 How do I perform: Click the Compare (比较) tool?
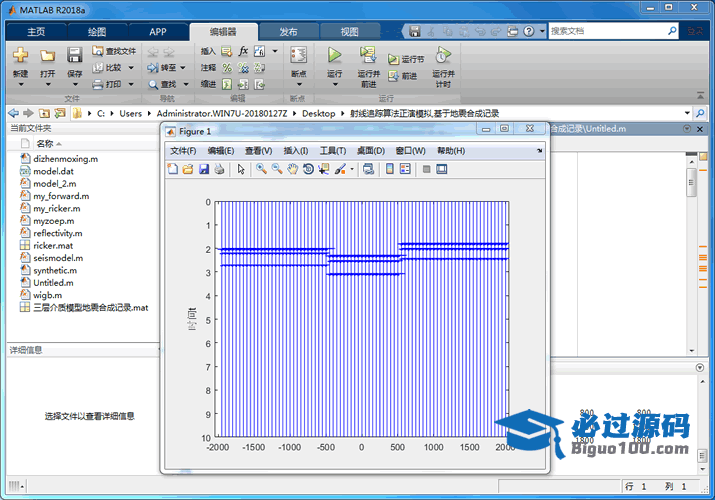[107, 67]
